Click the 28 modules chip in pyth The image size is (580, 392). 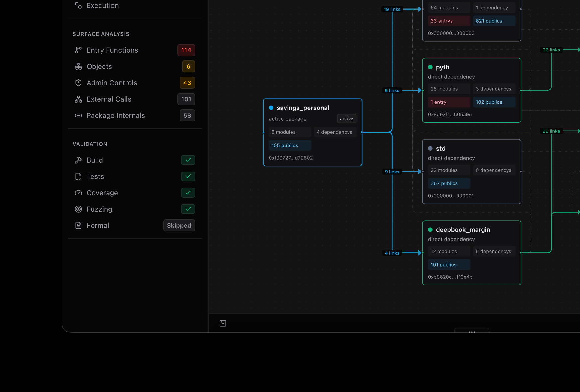point(449,89)
